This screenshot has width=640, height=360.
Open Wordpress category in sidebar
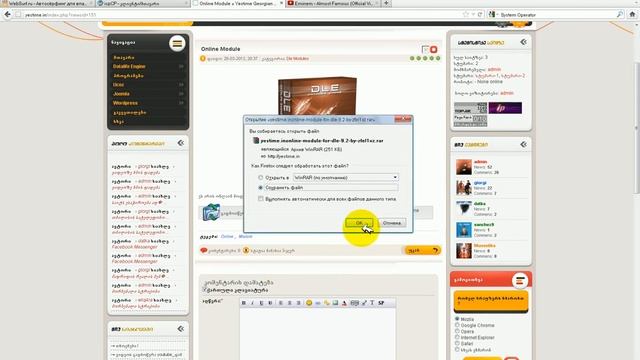pos(125,103)
